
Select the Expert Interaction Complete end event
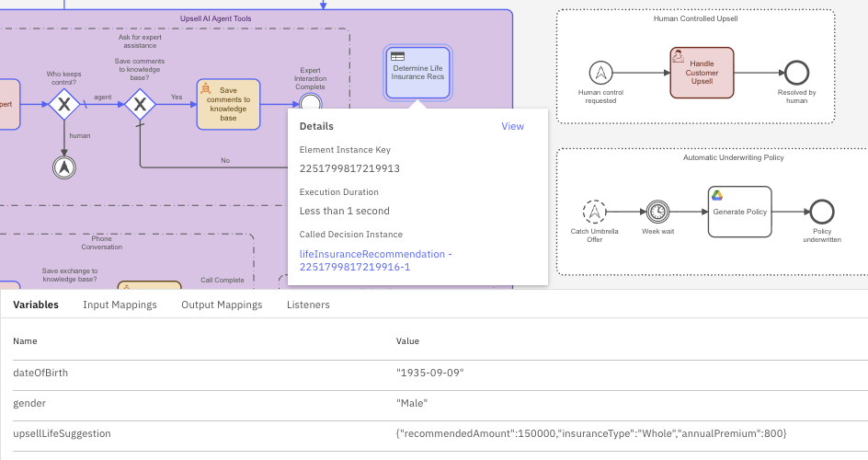point(311,104)
